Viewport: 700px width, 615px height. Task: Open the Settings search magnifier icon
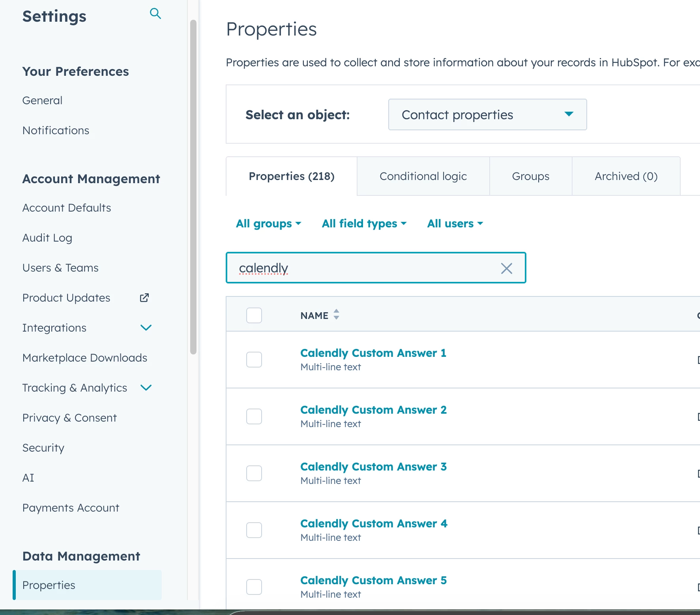tap(155, 14)
